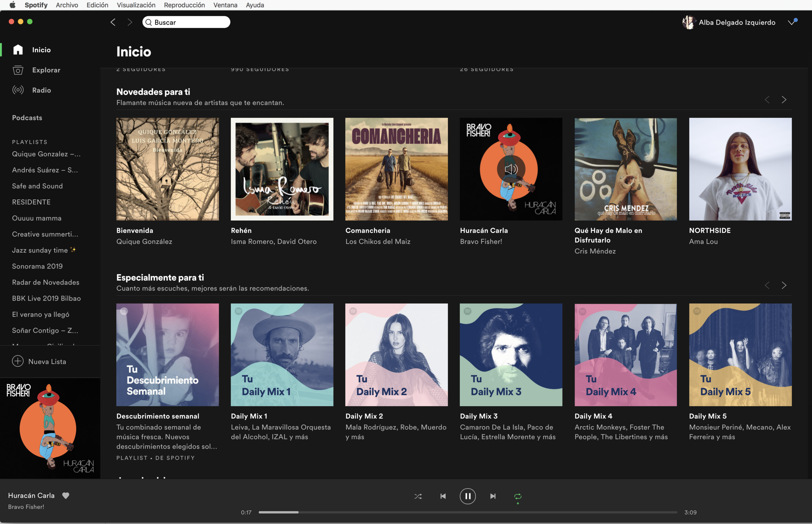
Task: Click the Buscar search field
Action: (186, 22)
